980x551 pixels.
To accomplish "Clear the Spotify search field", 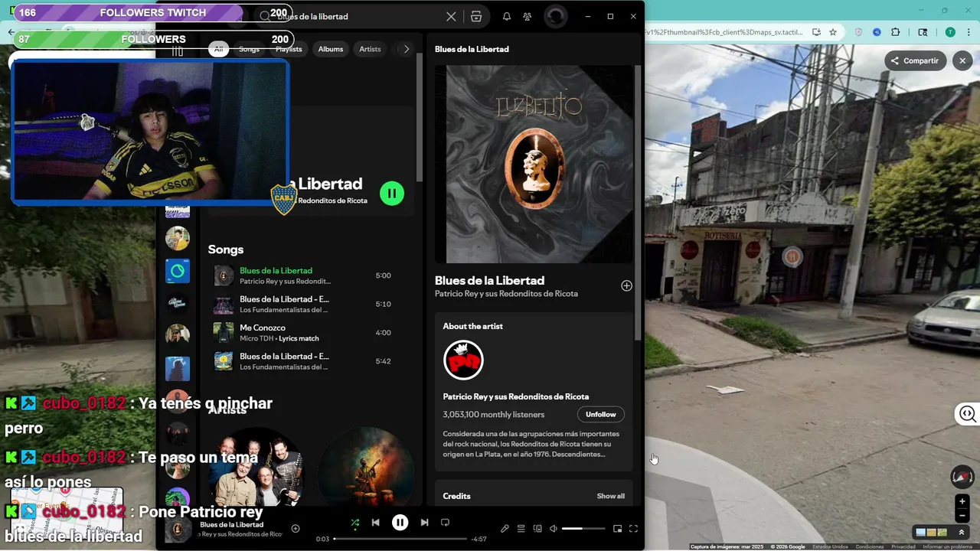I will (x=451, y=17).
